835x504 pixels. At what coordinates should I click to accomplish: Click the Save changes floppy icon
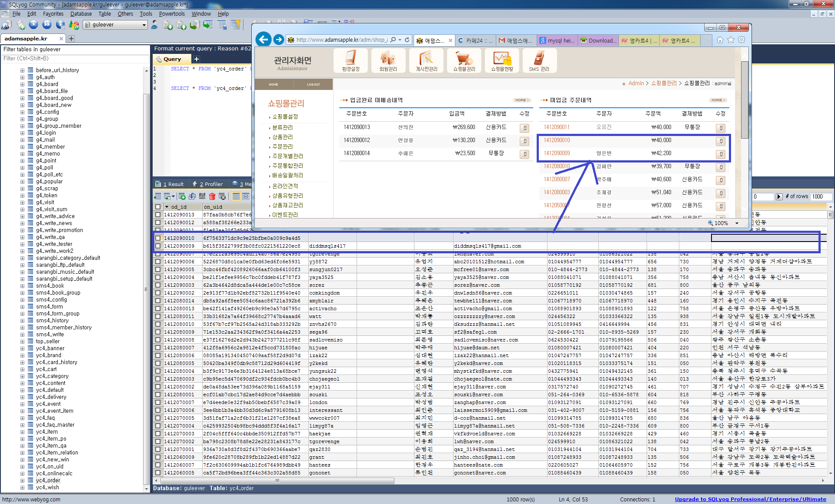(202, 196)
